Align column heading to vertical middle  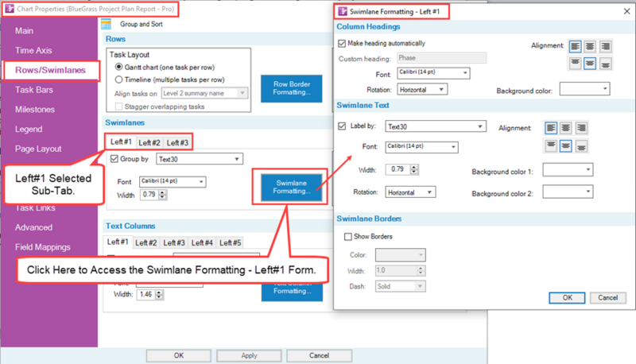pyautogui.click(x=590, y=64)
